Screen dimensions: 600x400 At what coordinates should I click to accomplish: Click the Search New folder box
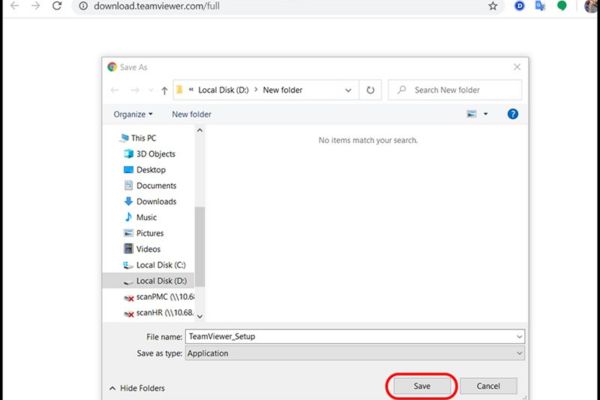pyautogui.click(x=455, y=90)
